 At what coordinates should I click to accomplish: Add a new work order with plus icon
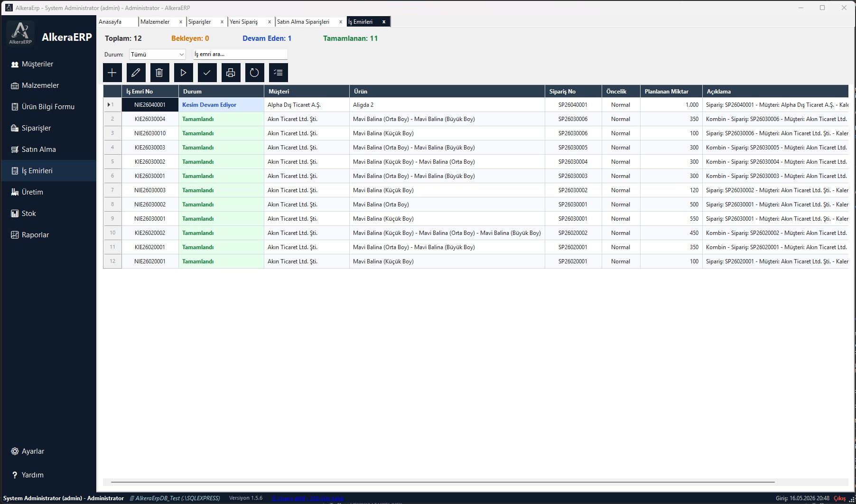(x=112, y=73)
